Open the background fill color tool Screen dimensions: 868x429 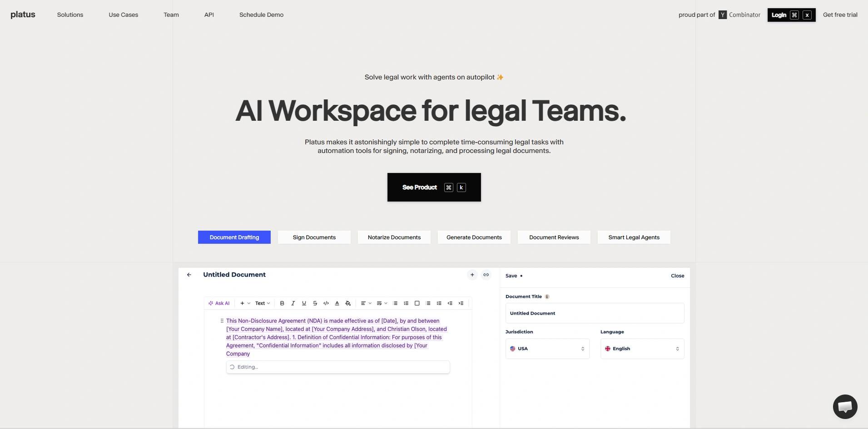(348, 303)
